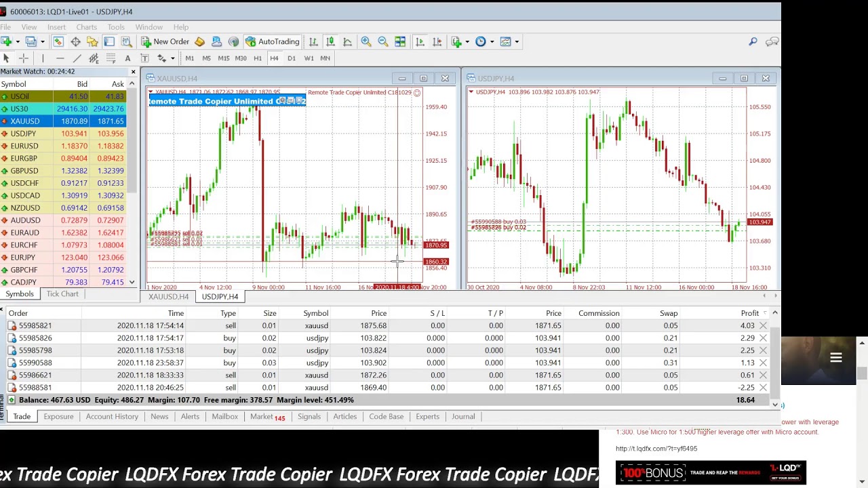Open the MetaEditor book icon
The image size is (868, 488).
pyautogui.click(x=199, y=41)
